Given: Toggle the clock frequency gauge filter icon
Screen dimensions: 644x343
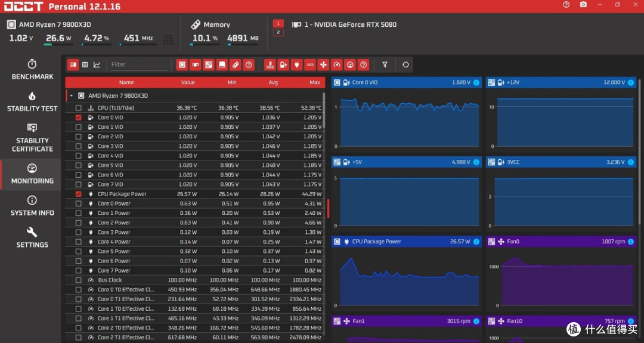Looking at the screenshot, I should pos(337,64).
